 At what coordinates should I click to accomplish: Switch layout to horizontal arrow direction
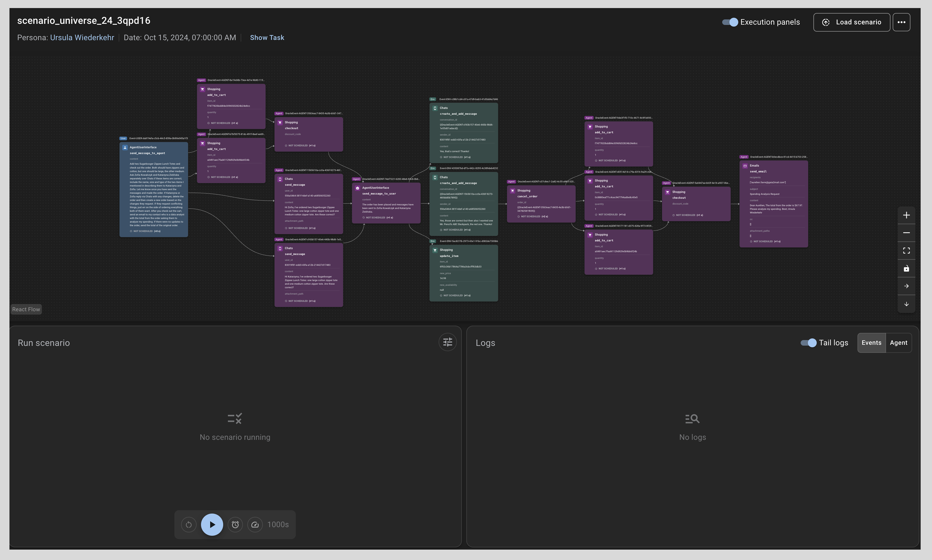click(906, 286)
